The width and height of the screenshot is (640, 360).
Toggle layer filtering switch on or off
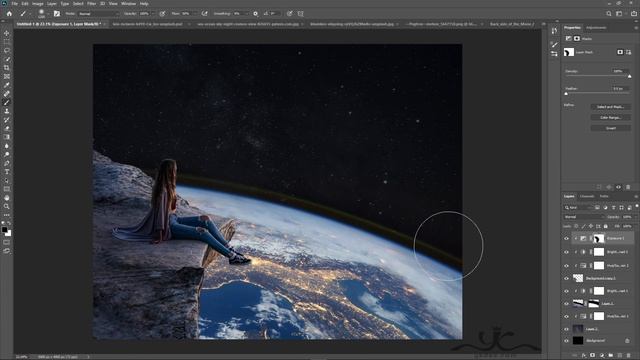pyautogui.click(x=637, y=207)
